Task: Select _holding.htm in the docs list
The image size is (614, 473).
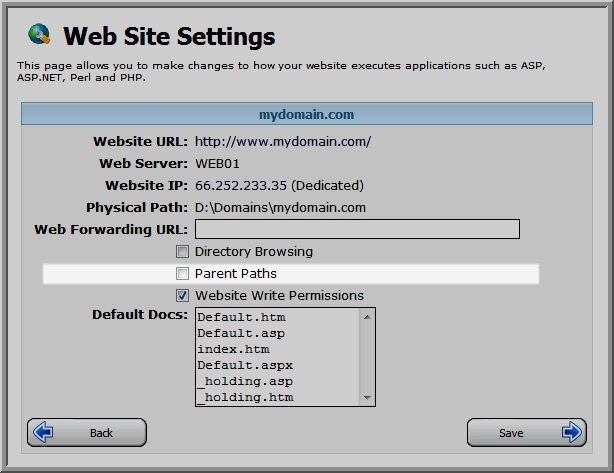Action: pos(245,397)
